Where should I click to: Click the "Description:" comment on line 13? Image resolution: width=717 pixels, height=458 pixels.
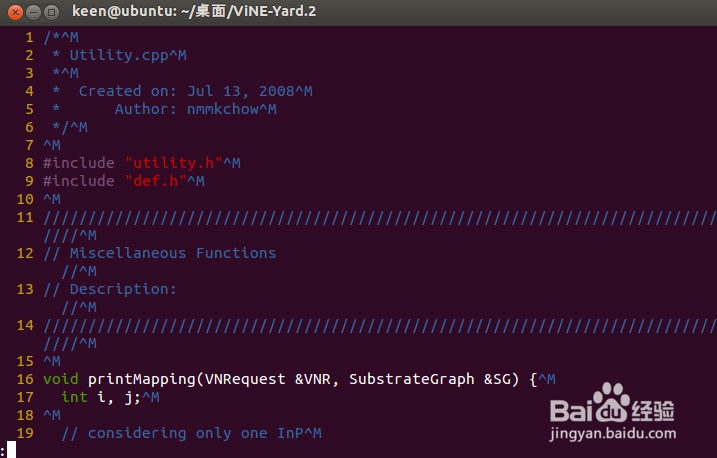[x=123, y=289]
